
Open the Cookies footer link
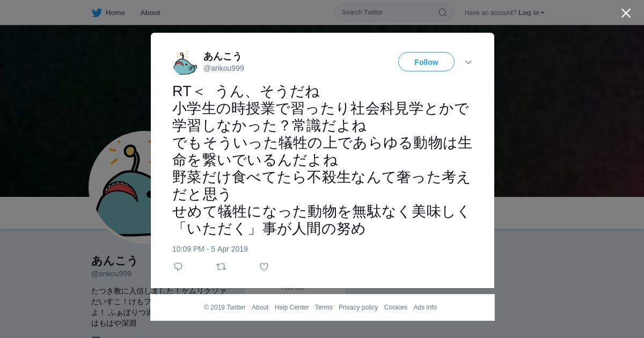coord(396,307)
